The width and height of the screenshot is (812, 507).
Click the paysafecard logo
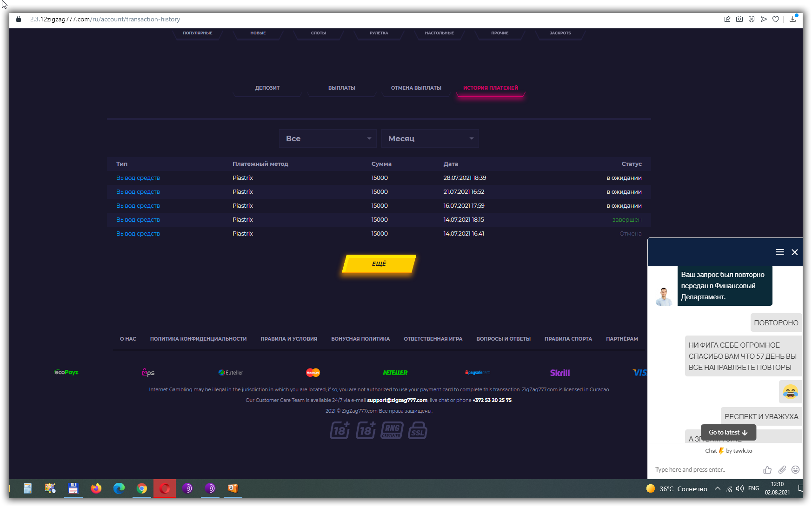[478, 373]
